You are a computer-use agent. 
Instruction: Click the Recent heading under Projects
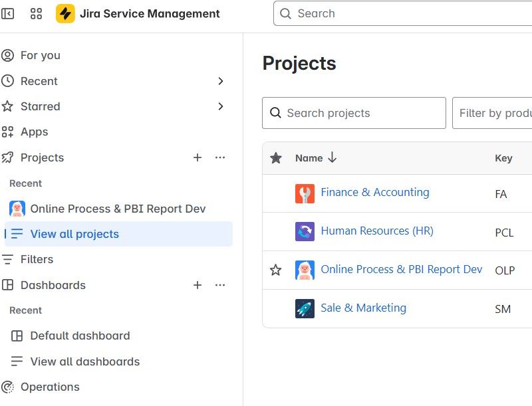point(25,183)
